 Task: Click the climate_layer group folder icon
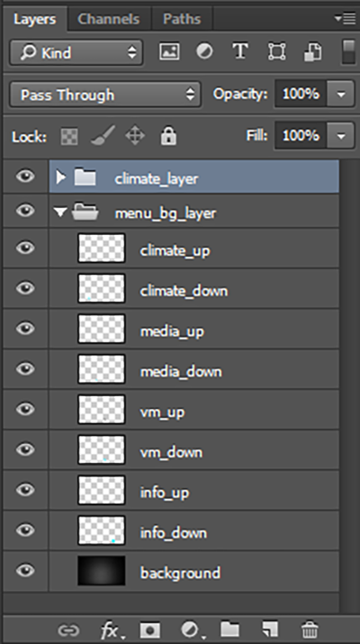(x=85, y=177)
